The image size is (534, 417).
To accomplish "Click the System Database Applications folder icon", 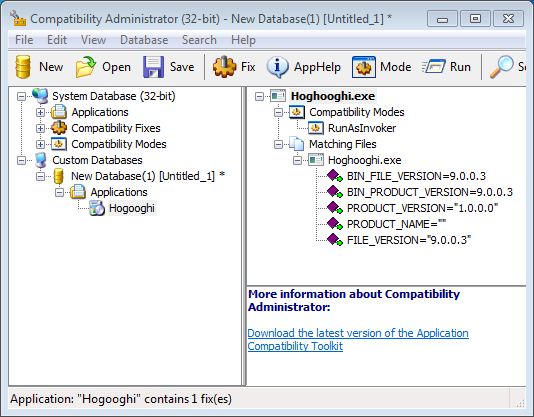I will point(59,112).
